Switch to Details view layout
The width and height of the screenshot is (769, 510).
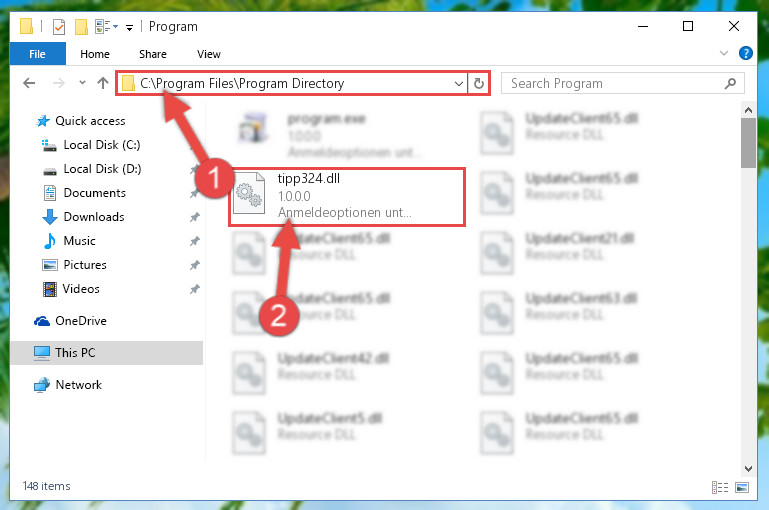point(719,487)
